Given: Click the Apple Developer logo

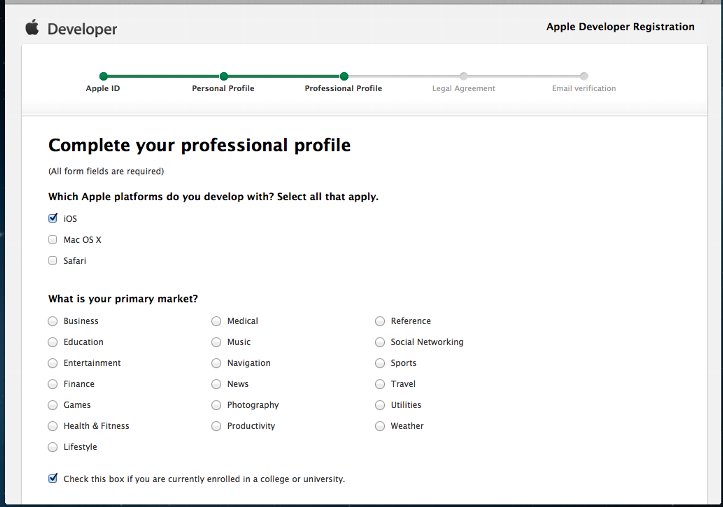Looking at the screenshot, I should [71, 29].
